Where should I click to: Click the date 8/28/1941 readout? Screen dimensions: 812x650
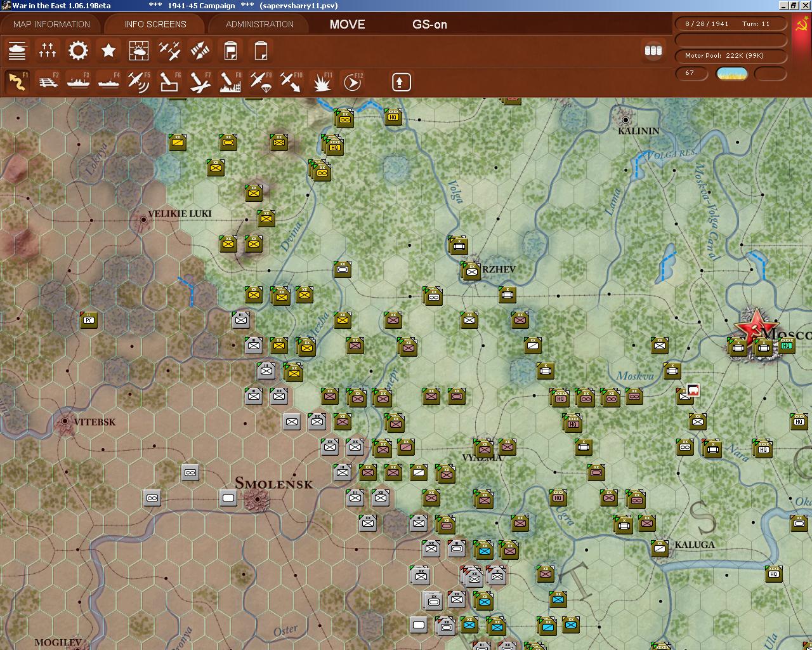click(x=707, y=23)
